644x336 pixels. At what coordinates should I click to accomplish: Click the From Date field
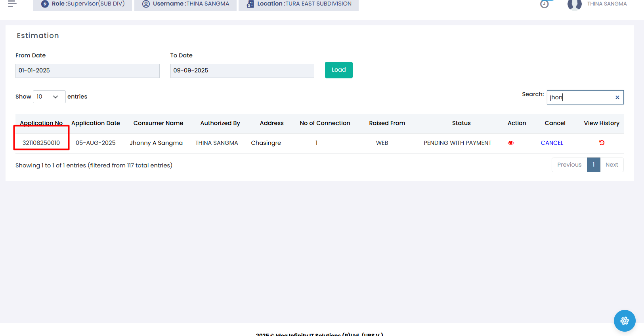(87, 70)
